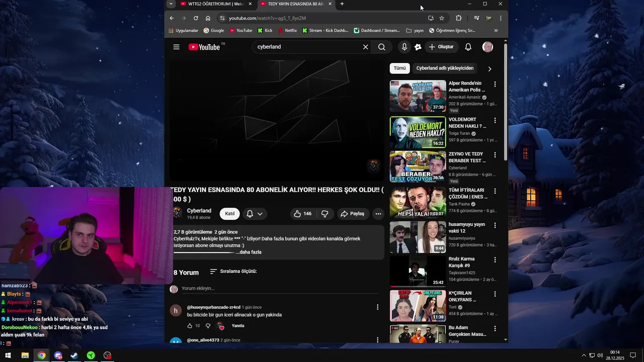
Task: Reload the page in Chrome
Action: (196, 18)
